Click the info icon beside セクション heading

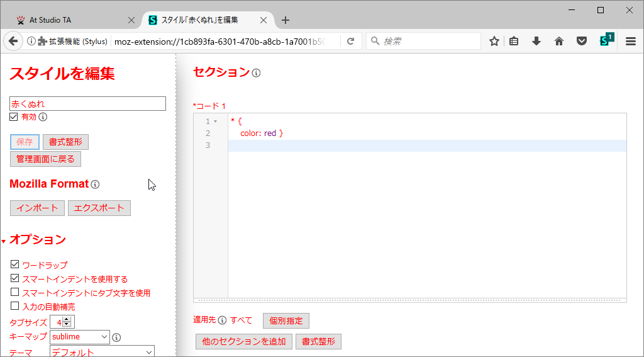pos(256,73)
